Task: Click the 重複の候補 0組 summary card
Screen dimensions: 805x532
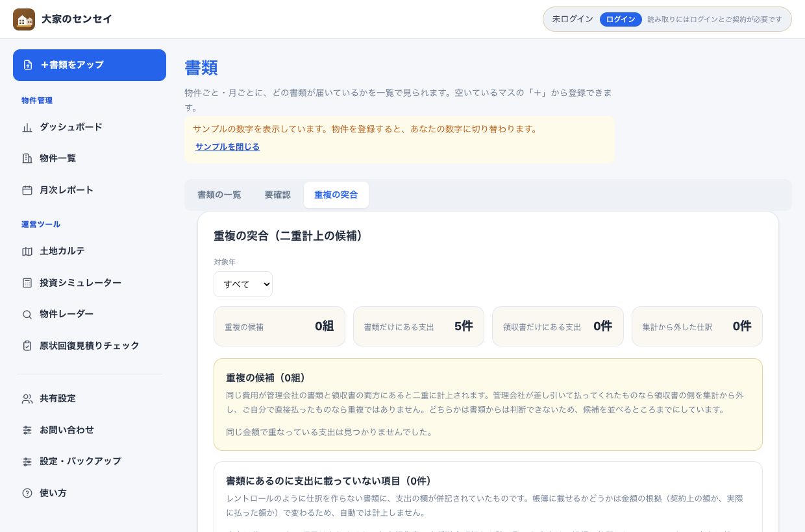Action: point(279,326)
